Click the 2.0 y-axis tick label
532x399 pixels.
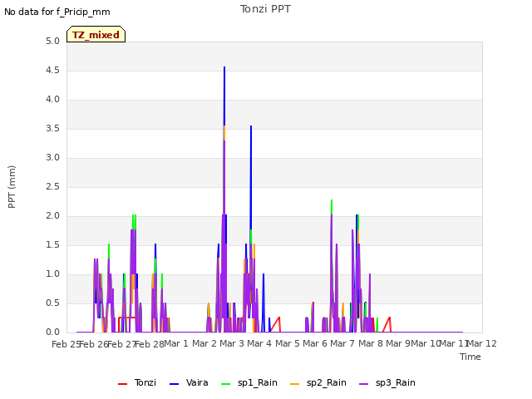(x=52, y=216)
